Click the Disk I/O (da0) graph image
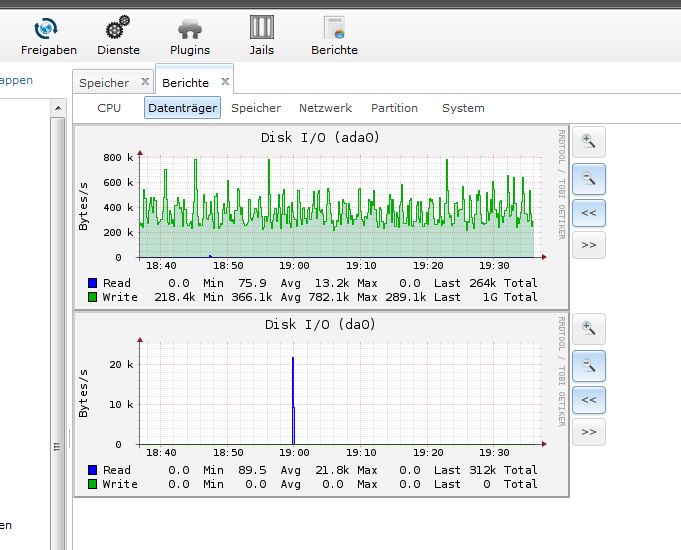This screenshot has height=550, width=681. [321, 404]
